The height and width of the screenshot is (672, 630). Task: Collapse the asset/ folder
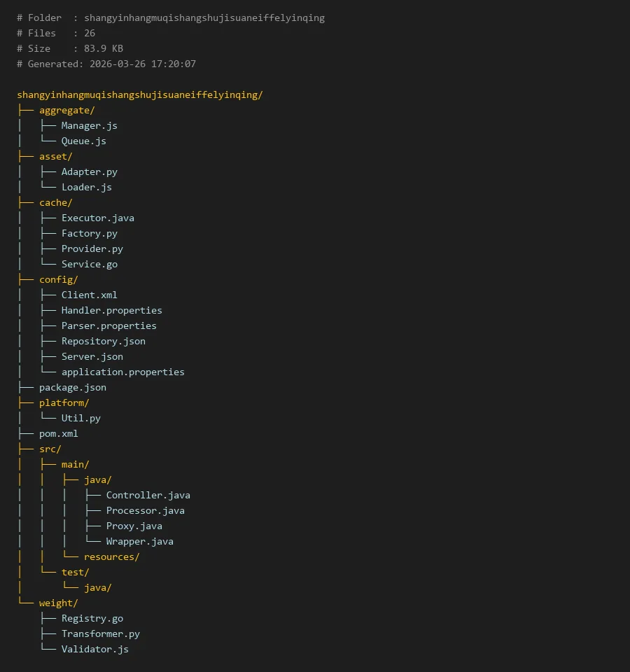[55, 156]
